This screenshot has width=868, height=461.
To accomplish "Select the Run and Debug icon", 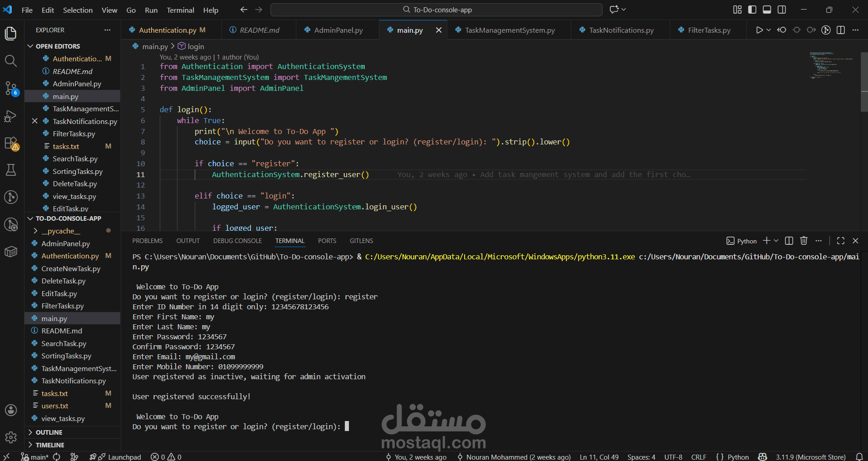I will coord(11,116).
